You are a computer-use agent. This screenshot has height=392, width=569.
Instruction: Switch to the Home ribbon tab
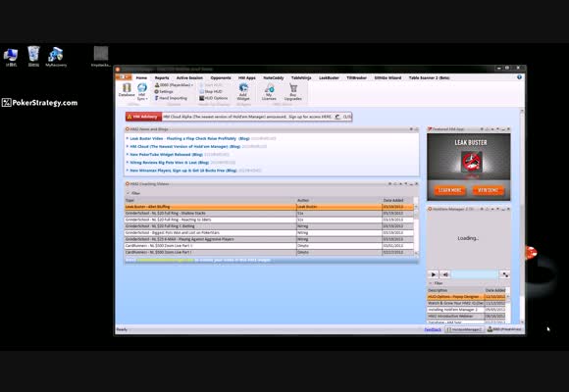[141, 78]
